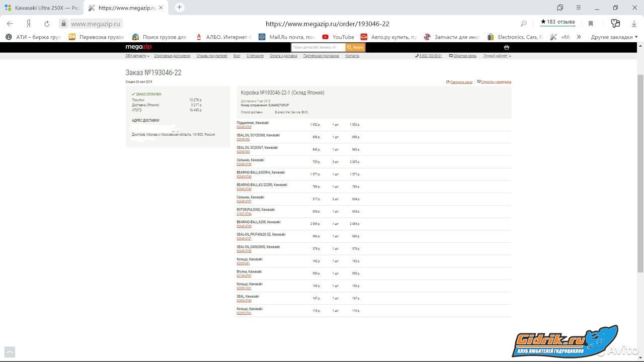Click the vertical page scrollbar
644x362 pixels.
640,171
